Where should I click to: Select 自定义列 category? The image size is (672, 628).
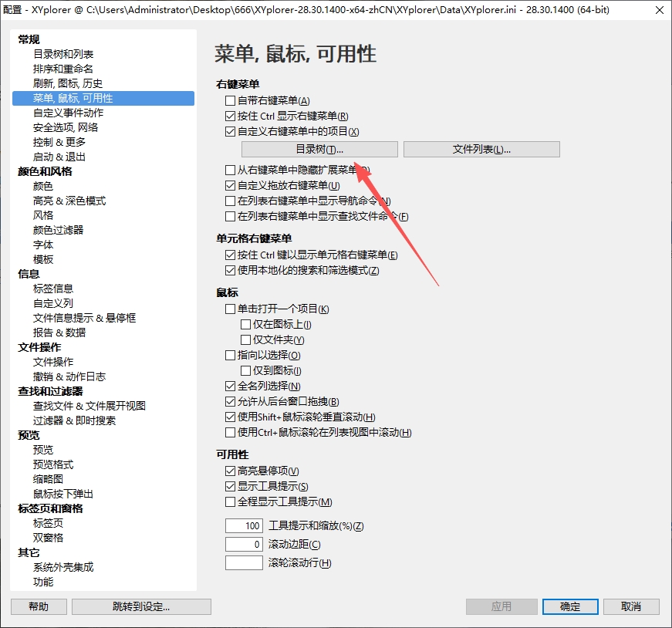pos(53,303)
